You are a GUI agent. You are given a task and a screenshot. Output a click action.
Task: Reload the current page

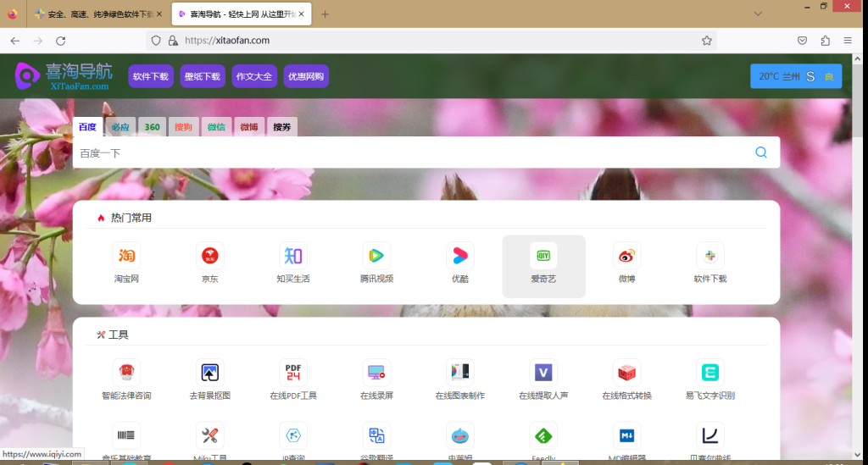tap(61, 41)
